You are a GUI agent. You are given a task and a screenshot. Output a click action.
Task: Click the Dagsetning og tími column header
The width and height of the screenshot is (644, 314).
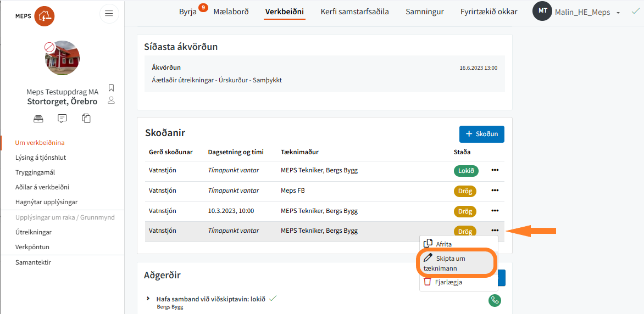[236, 152]
